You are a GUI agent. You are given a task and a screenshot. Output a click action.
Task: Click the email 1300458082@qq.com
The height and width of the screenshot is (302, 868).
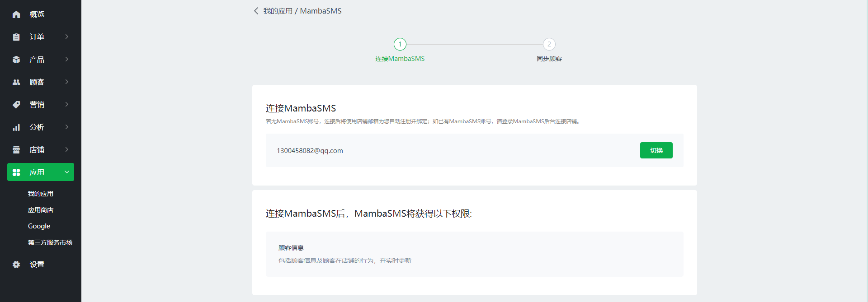click(x=310, y=151)
